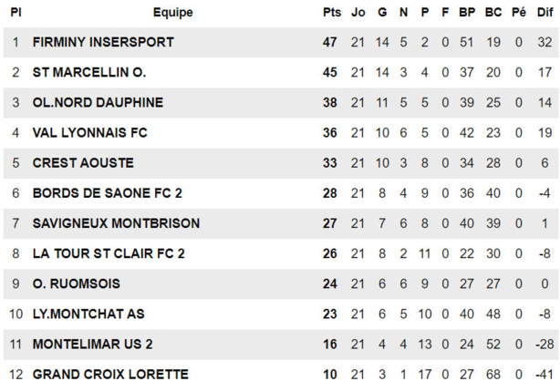Click the BC column header
Screen dimensions: 560x392
[493, 13]
